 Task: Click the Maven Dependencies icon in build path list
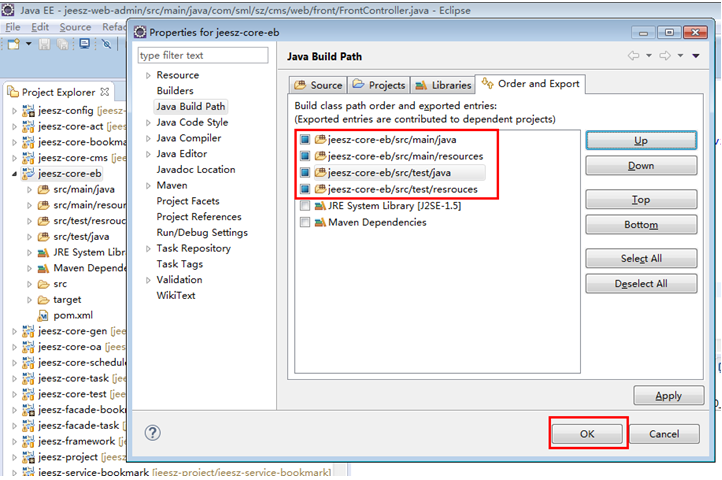point(320,222)
